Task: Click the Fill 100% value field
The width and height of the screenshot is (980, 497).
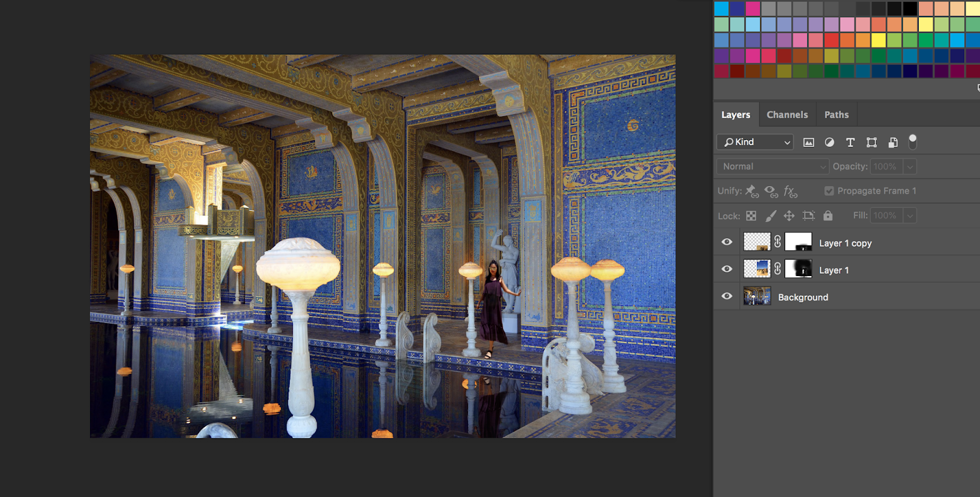Action: click(887, 215)
